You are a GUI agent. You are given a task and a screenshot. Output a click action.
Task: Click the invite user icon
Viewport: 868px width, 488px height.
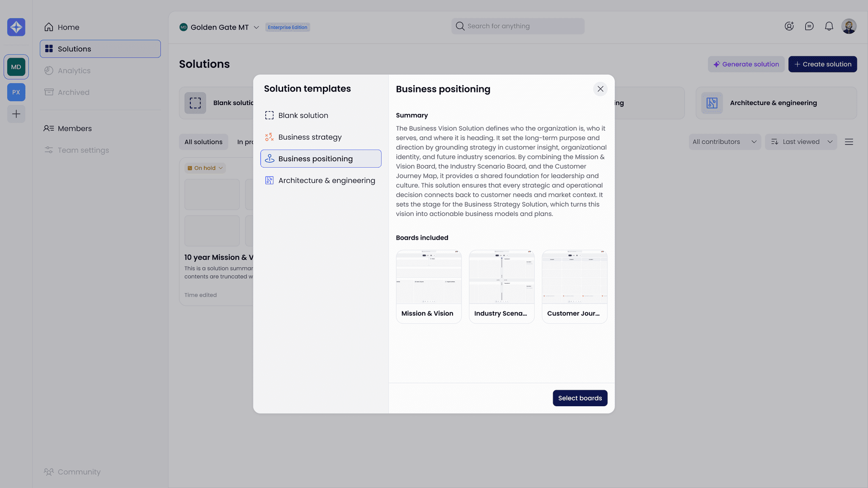[789, 26]
